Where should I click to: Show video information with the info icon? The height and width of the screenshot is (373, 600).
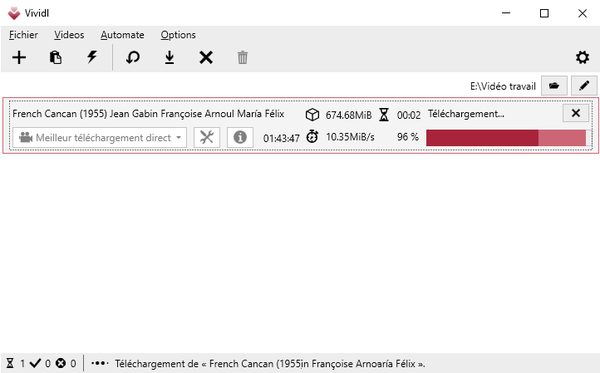240,137
